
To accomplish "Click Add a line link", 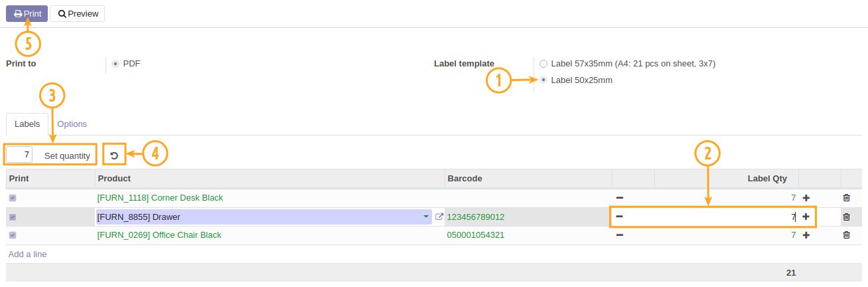I will point(27,254).
